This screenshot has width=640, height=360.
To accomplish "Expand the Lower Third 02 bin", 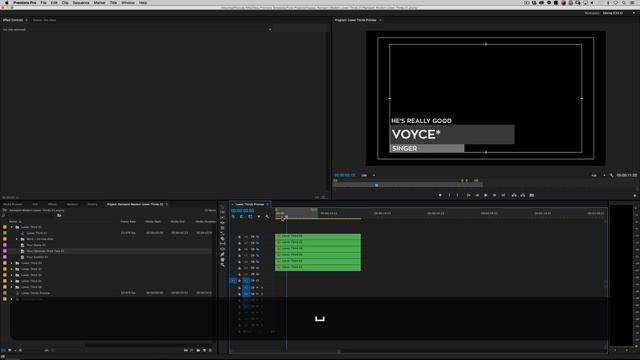I will [12, 263].
